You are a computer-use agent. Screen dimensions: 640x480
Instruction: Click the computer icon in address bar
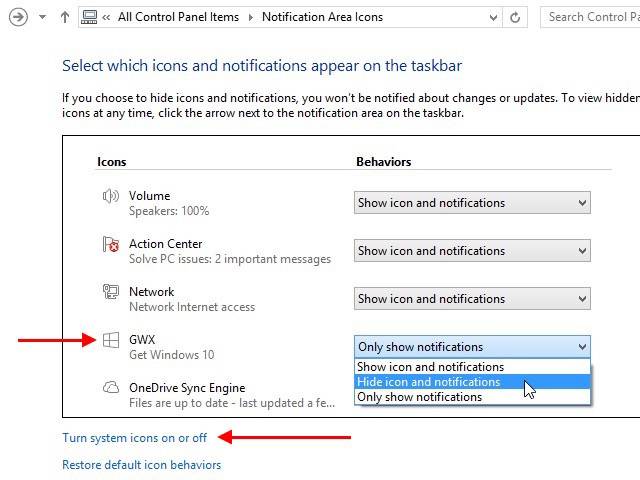(89, 17)
